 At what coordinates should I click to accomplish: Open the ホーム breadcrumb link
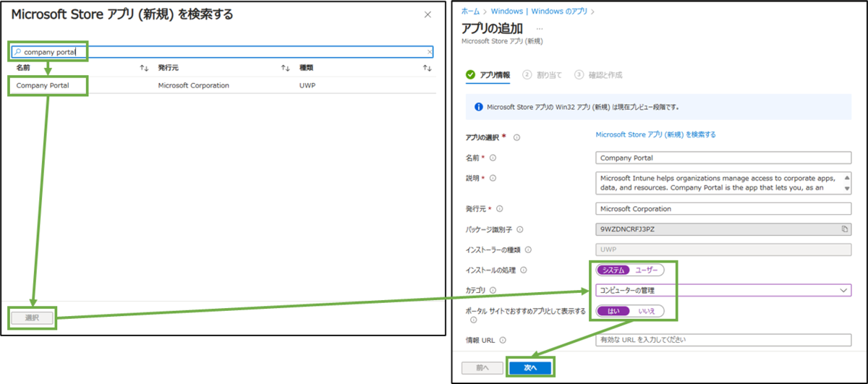[470, 12]
